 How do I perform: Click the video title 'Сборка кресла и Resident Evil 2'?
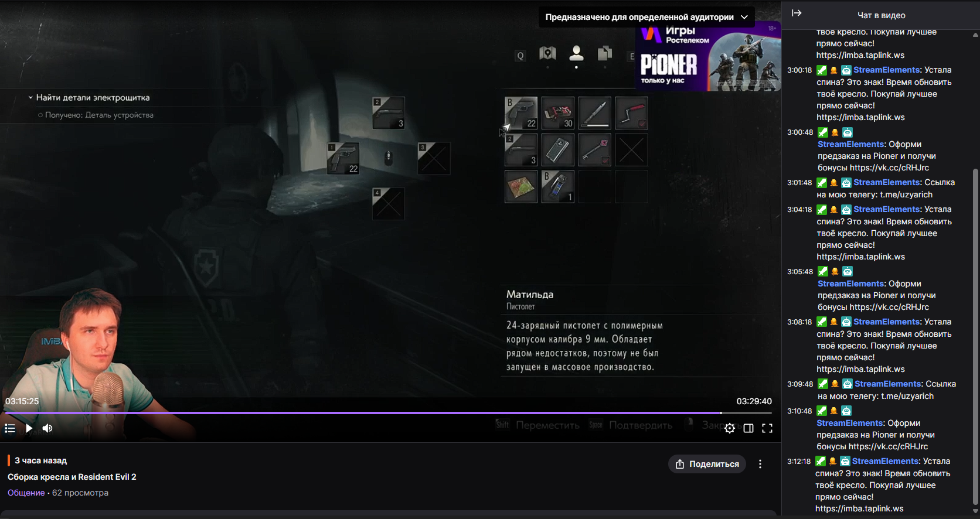click(x=72, y=477)
